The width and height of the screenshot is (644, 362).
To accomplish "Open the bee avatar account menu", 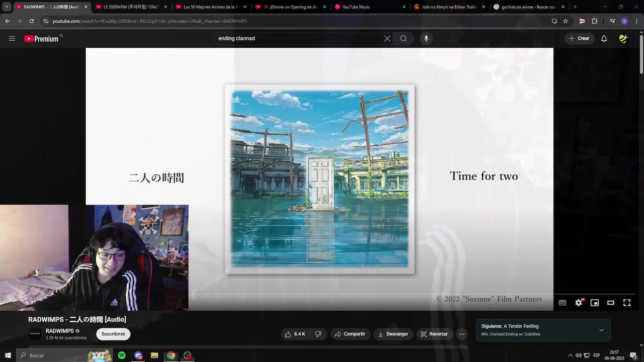I will (x=623, y=39).
